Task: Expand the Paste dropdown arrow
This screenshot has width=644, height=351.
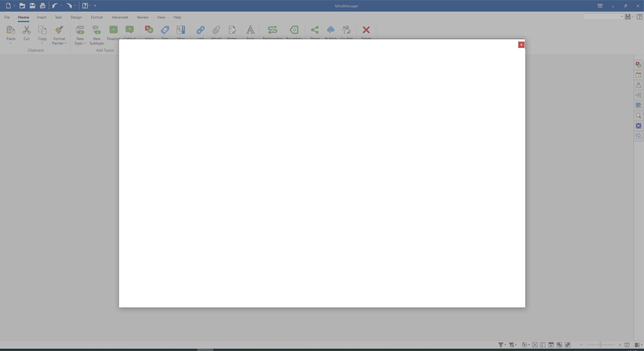Action: click(11, 43)
